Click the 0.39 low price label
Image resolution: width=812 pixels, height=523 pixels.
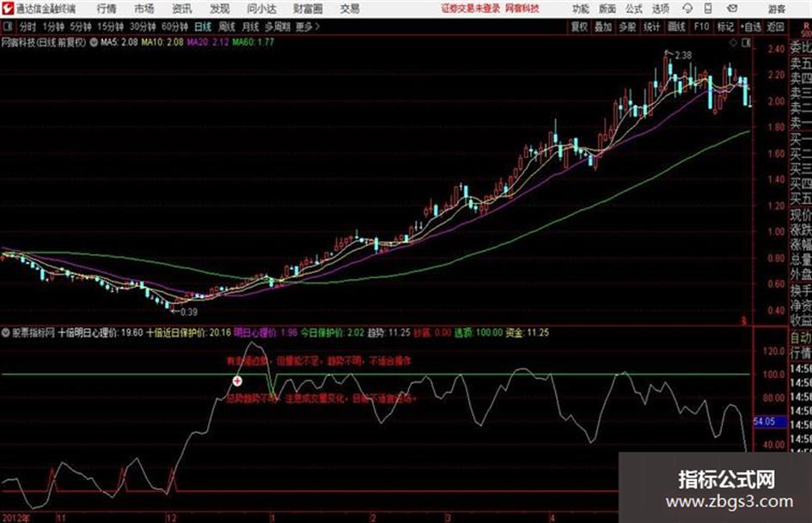(188, 313)
